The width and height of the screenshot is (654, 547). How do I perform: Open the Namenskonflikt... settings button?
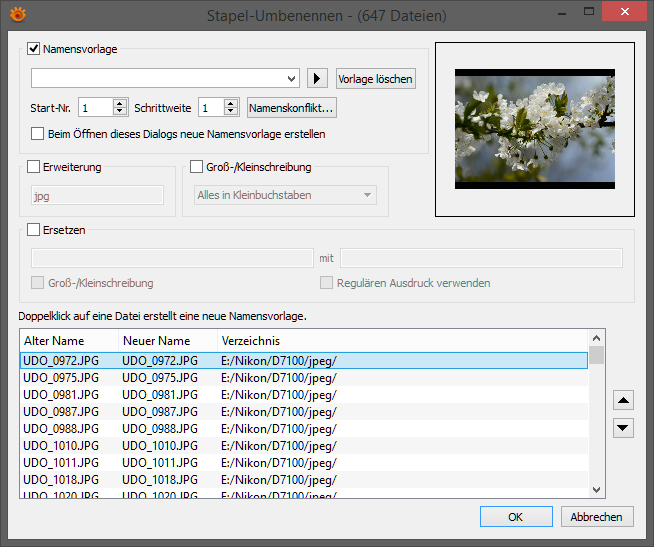click(x=292, y=108)
